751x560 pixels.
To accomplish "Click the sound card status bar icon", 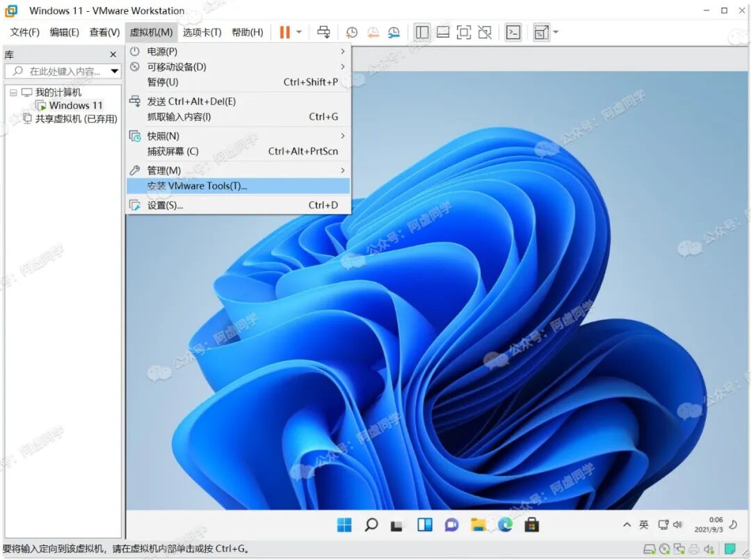I will pos(709,549).
